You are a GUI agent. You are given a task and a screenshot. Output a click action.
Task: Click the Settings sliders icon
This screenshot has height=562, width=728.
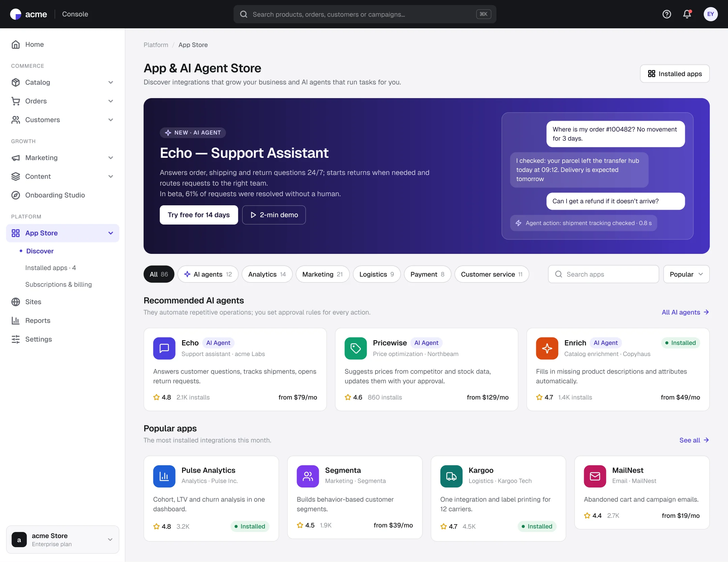(x=16, y=339)
